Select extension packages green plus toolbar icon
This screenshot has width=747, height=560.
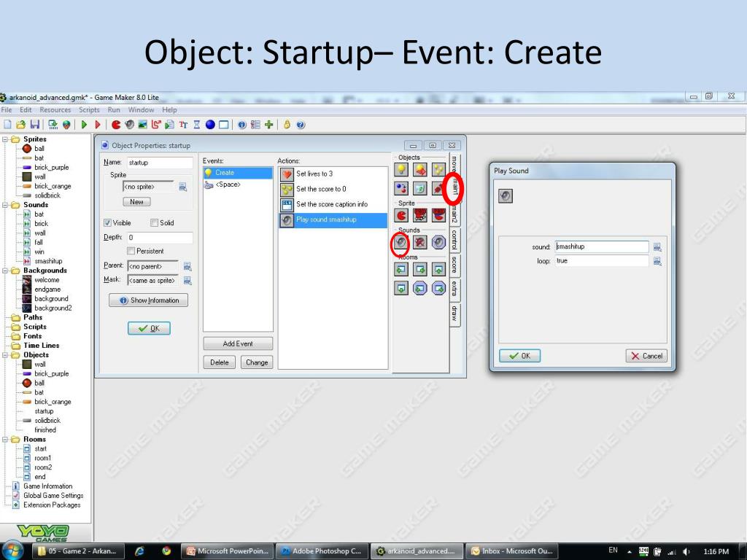(x=269, y=125)
